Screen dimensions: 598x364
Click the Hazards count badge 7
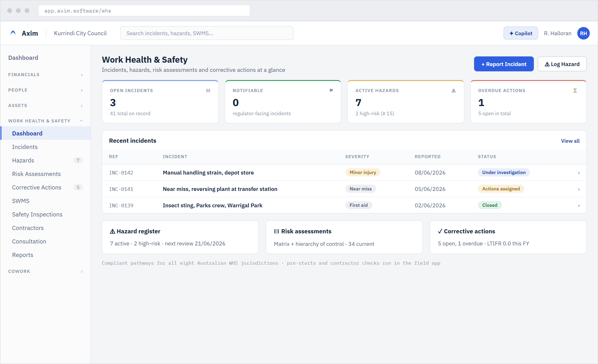click(x=78, y=160)
